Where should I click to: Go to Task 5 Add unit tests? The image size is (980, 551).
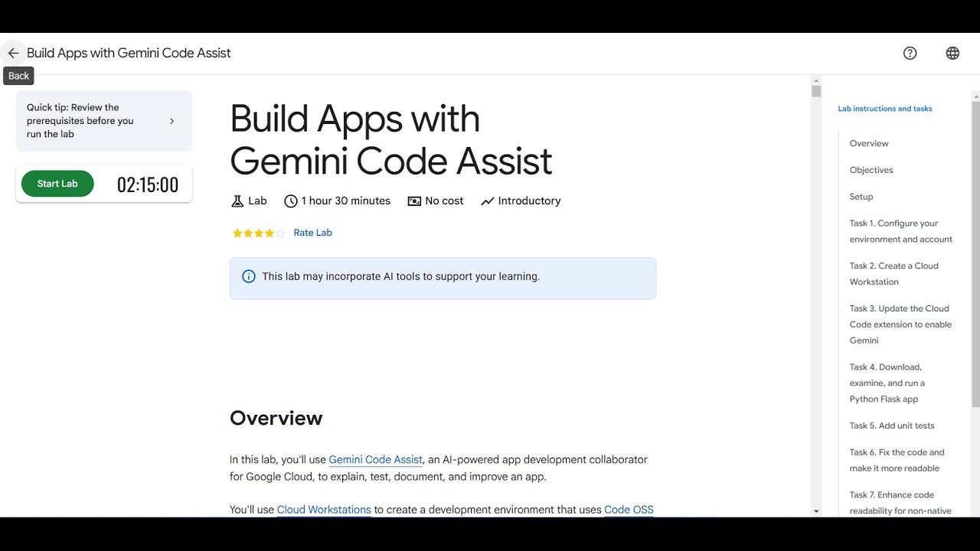tap(892, 425)
